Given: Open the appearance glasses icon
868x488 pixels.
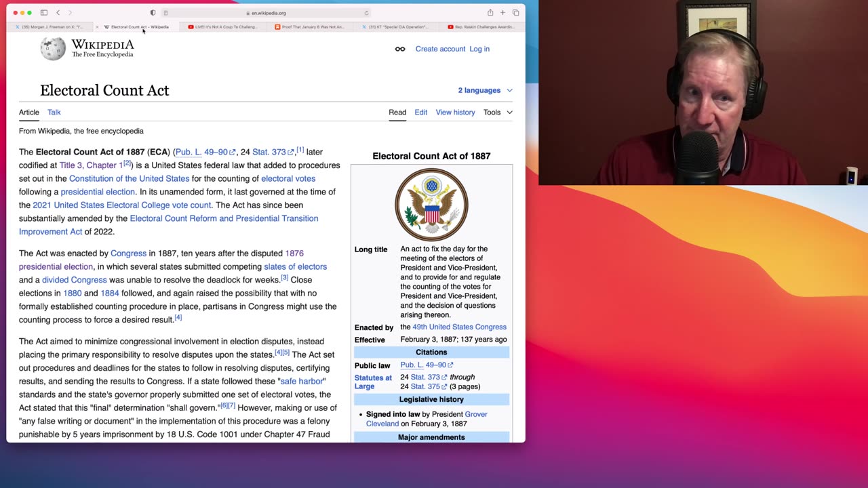Looking at the screenshot, I should tap(400, 49).
